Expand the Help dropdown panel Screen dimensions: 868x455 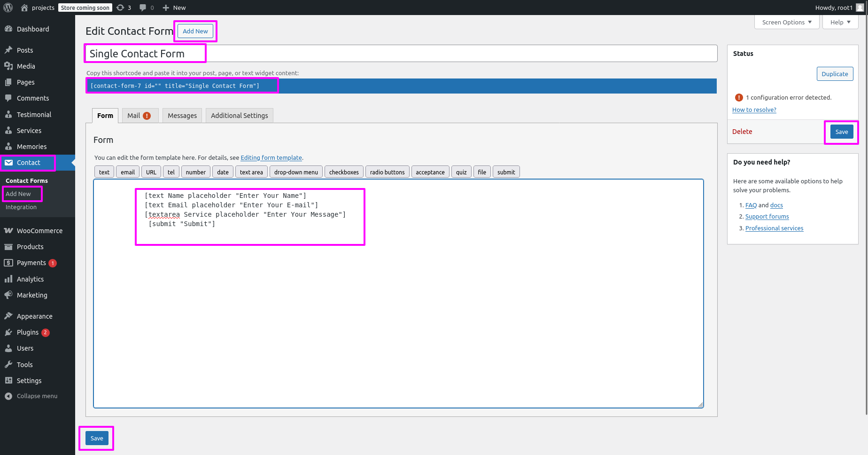point(840,22)
